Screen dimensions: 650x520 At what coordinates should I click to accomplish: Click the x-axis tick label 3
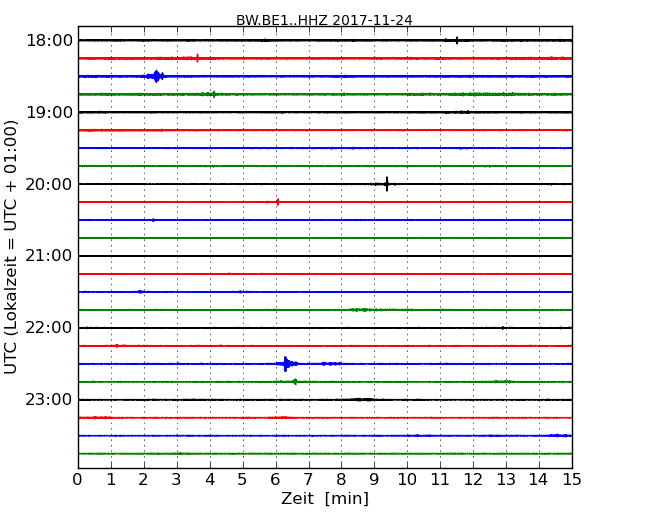pyautogui.click(x=177, y=479)
